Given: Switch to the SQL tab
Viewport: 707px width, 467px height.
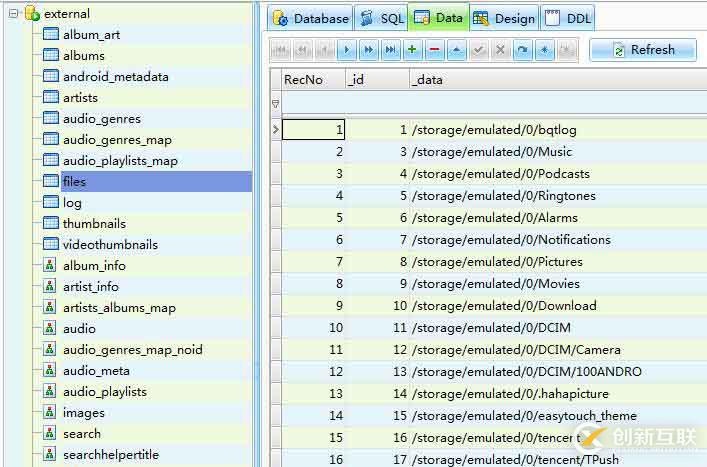Looking at the screenshot, I should 381,18.
